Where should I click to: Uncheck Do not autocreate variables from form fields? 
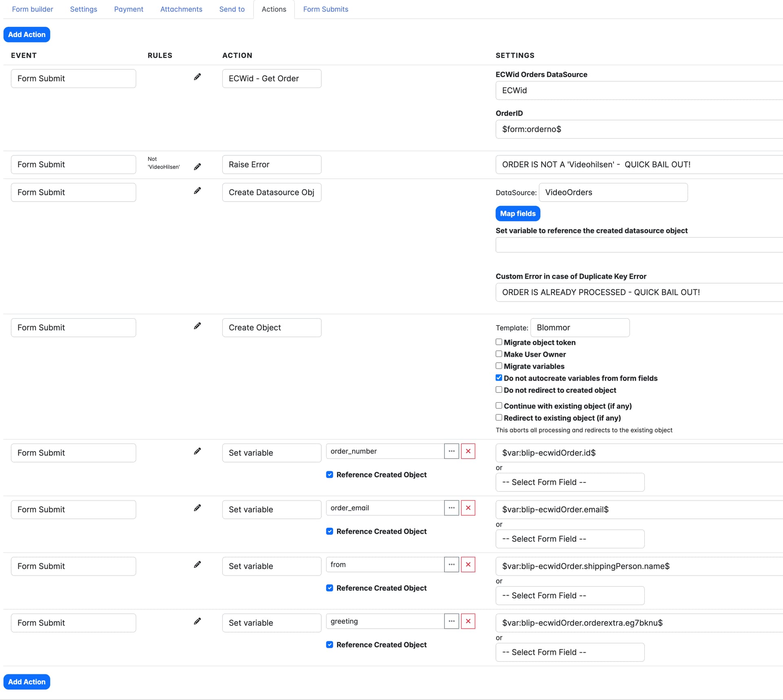coord(499,378)
